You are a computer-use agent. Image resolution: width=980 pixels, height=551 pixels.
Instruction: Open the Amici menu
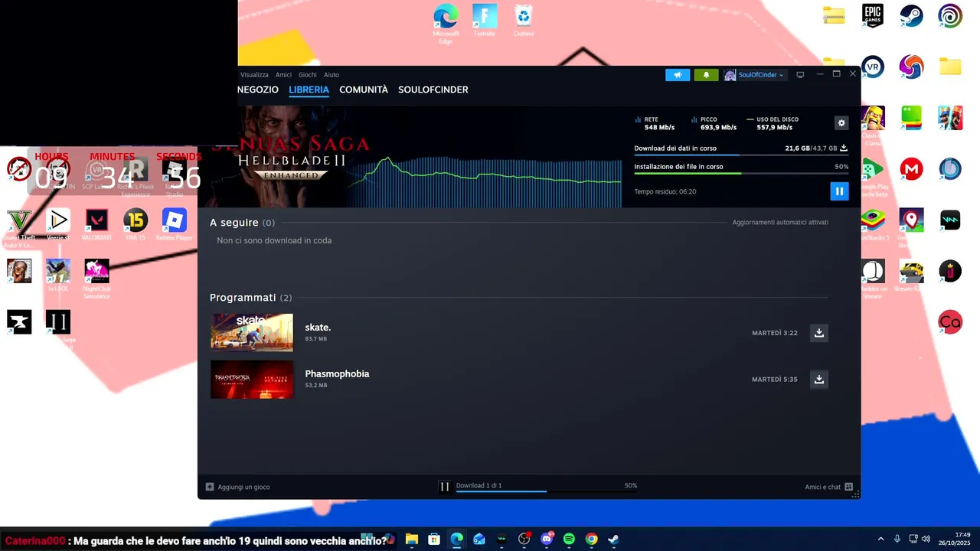tap(283, 75)
